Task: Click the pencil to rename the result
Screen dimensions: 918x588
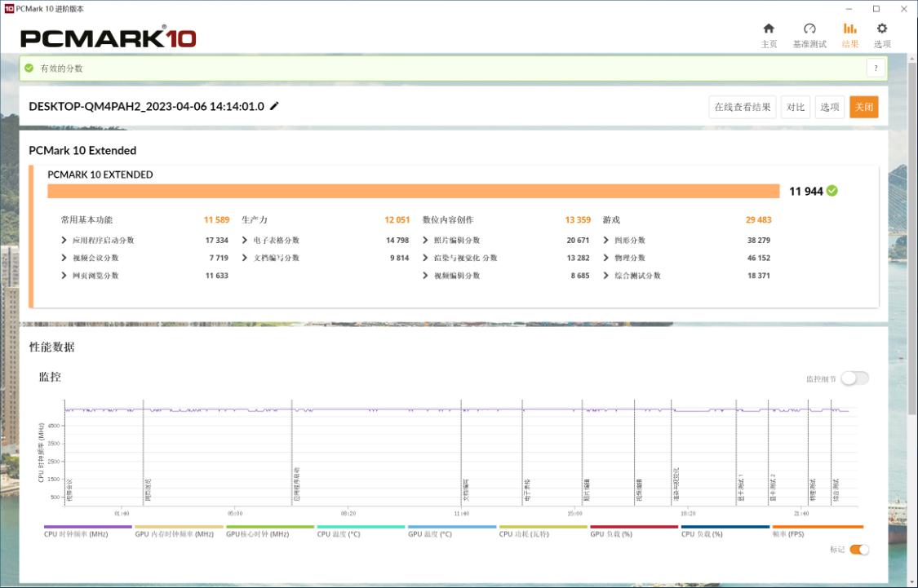Action: [275, 105]
